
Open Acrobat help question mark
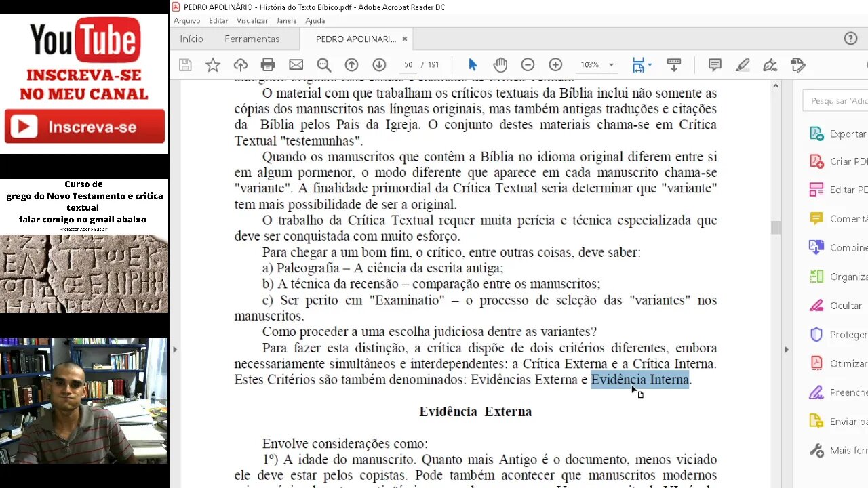tap(850, 39)
